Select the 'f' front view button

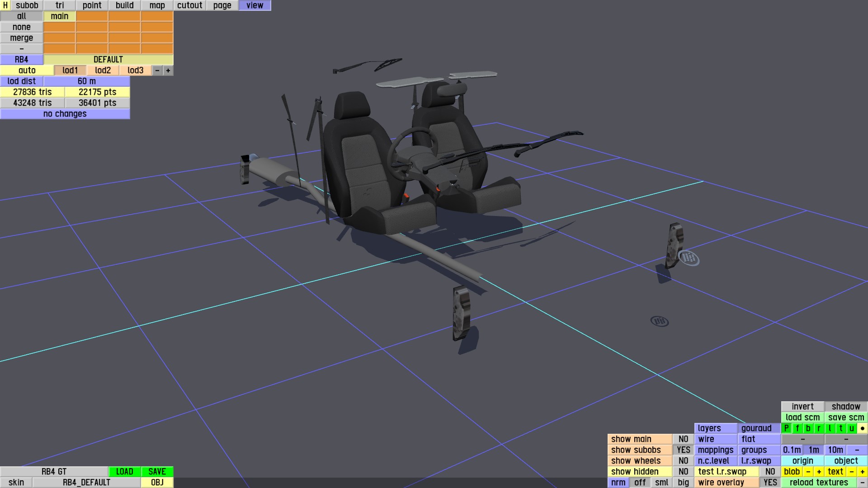click(797, 428)
